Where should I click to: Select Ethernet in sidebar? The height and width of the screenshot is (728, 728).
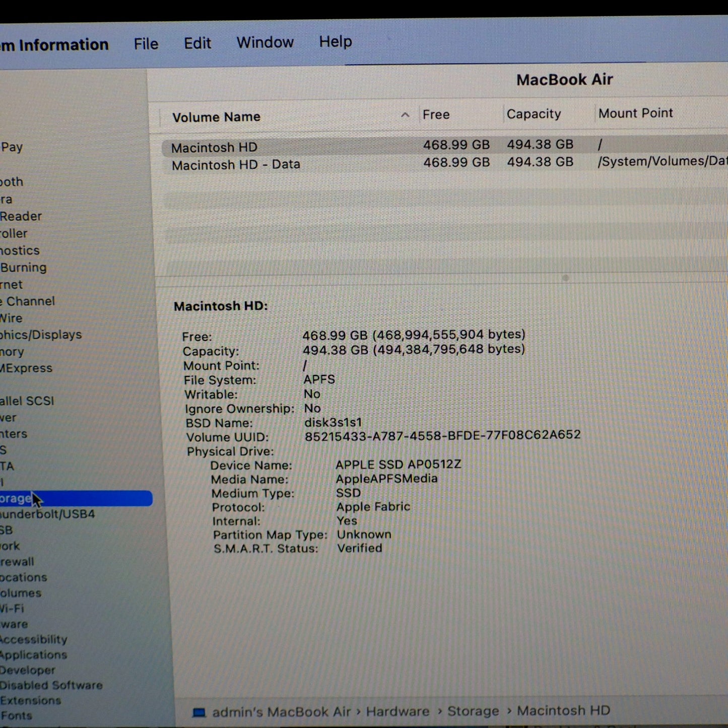pos(11,285)
